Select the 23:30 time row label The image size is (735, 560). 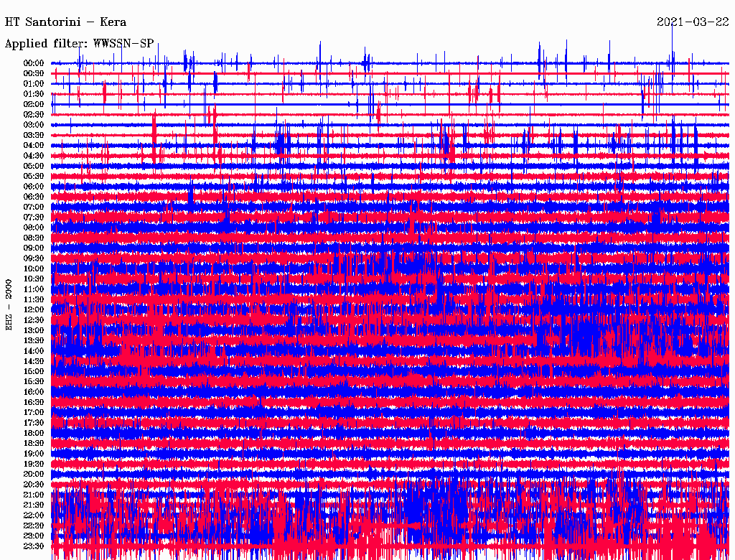(x=34, y=546)
